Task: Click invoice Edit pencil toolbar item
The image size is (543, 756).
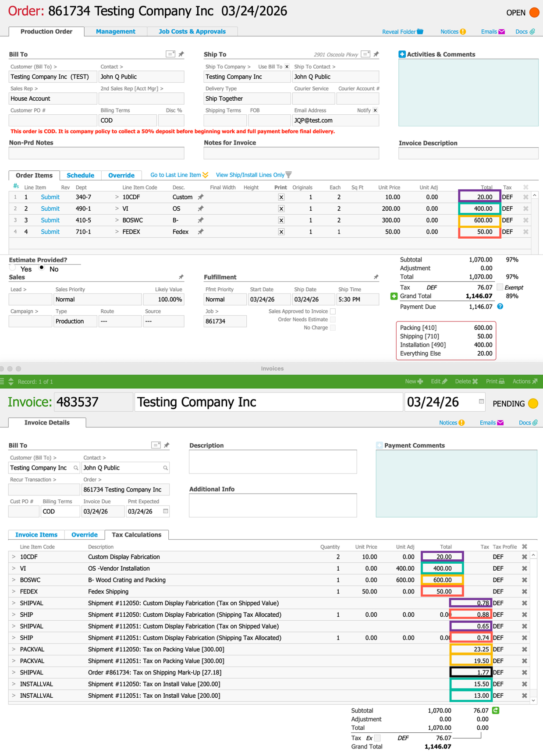Action: click(x=439, y=382)
